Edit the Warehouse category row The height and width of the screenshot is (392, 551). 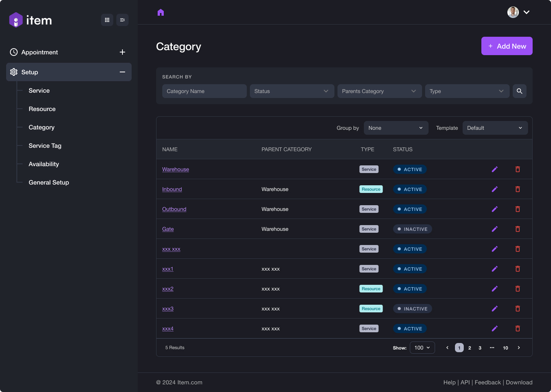(495, 169)
